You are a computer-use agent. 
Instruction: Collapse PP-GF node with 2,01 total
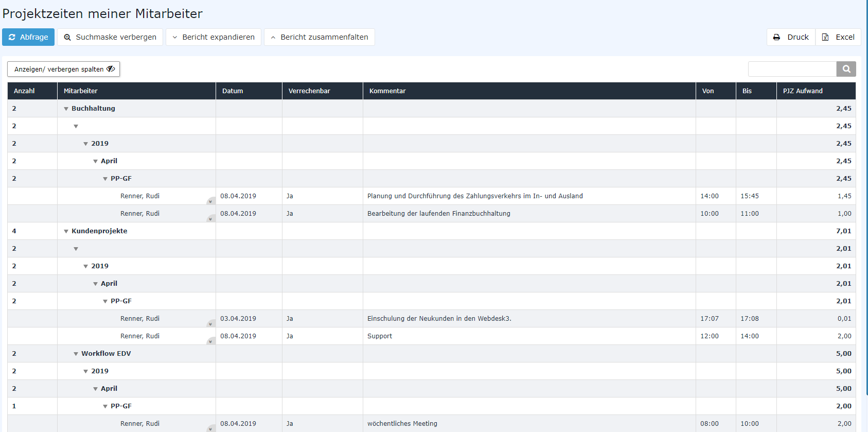click(105, 301)
